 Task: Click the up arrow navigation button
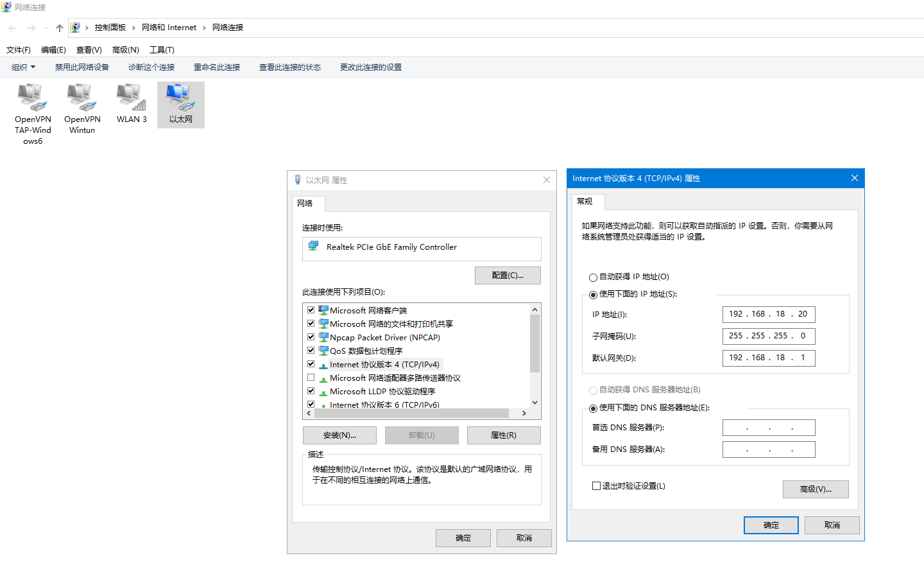click(x=60, y=28)
